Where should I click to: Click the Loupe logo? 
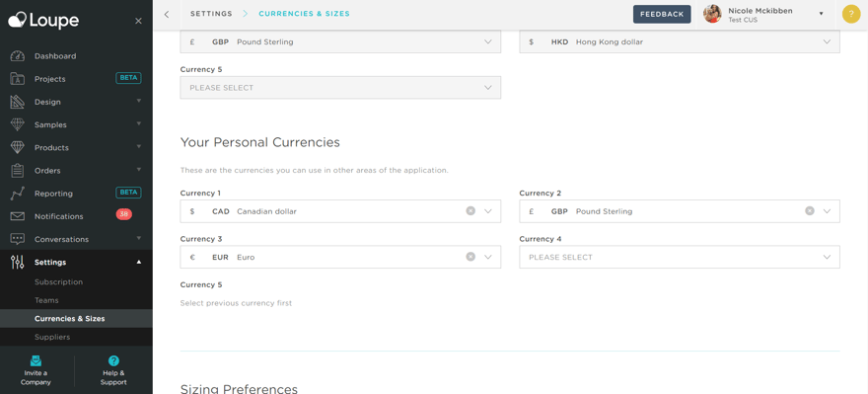43,21
